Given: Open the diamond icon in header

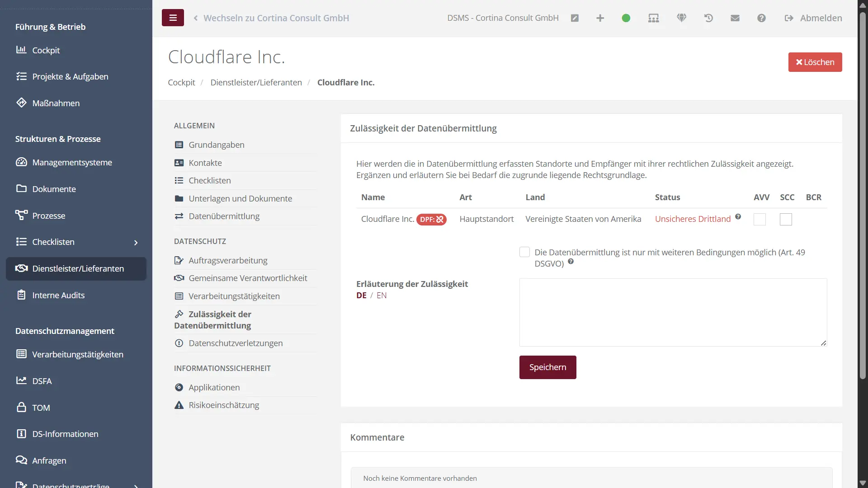Looking at the screenshot, I should pos(681,18).
